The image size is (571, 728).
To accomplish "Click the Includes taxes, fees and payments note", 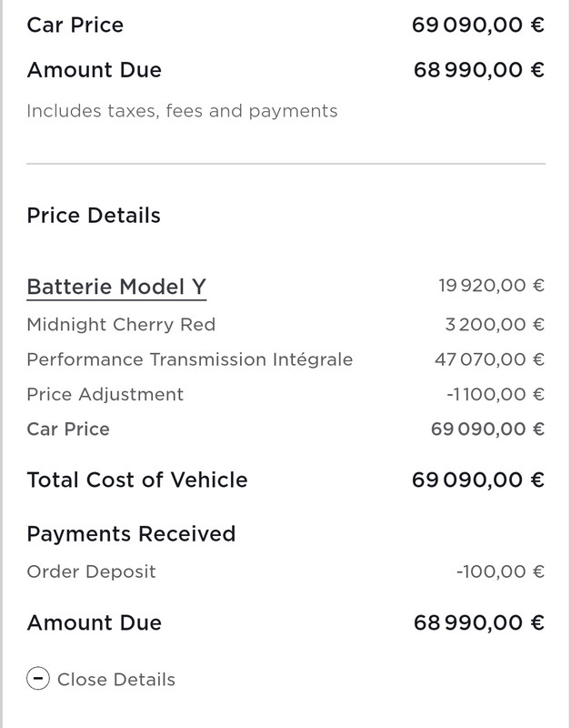I will point(182,111).
